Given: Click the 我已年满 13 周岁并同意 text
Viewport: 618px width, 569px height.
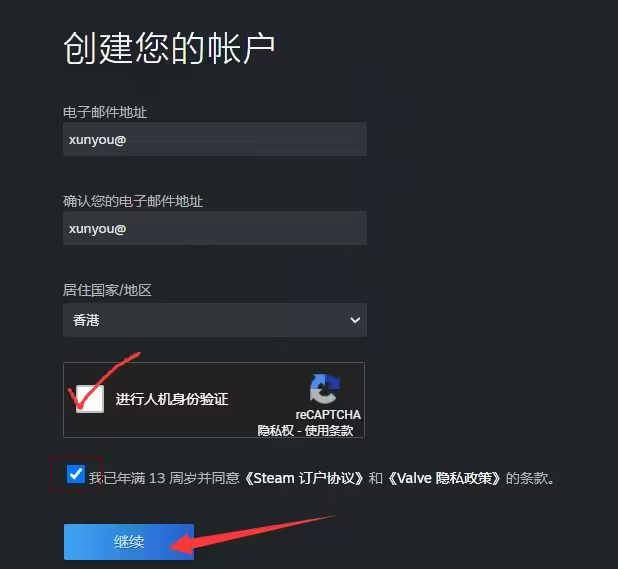Looking at the screenshot, I should click(x=164, y=478).
